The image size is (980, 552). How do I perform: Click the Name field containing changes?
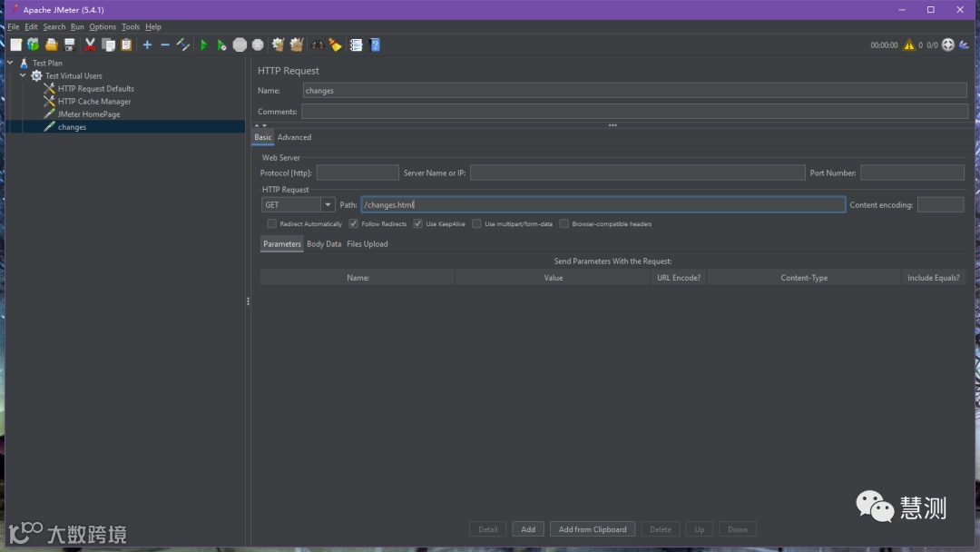coord(635,91)
